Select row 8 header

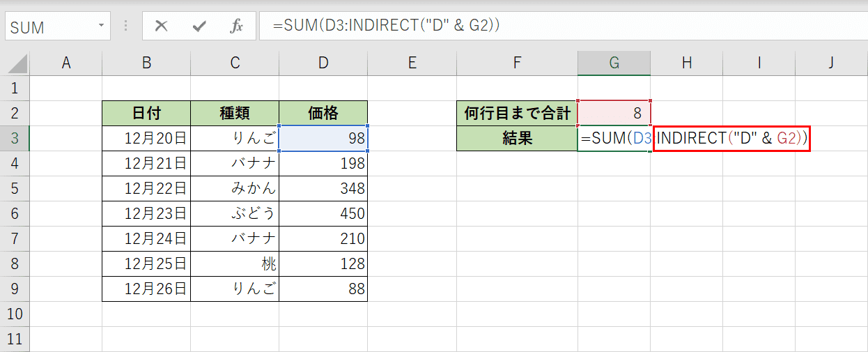(15, 263)
